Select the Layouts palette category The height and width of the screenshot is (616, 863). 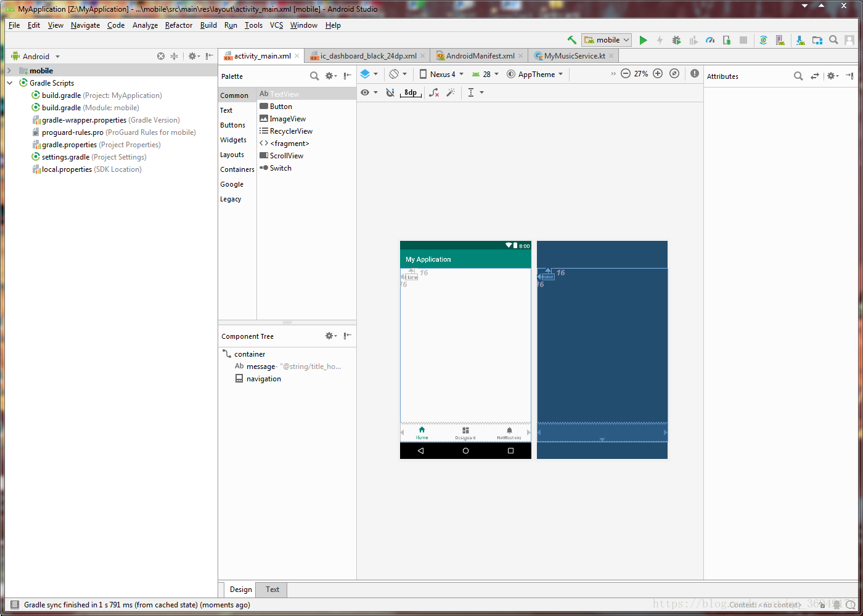point(232,155)
